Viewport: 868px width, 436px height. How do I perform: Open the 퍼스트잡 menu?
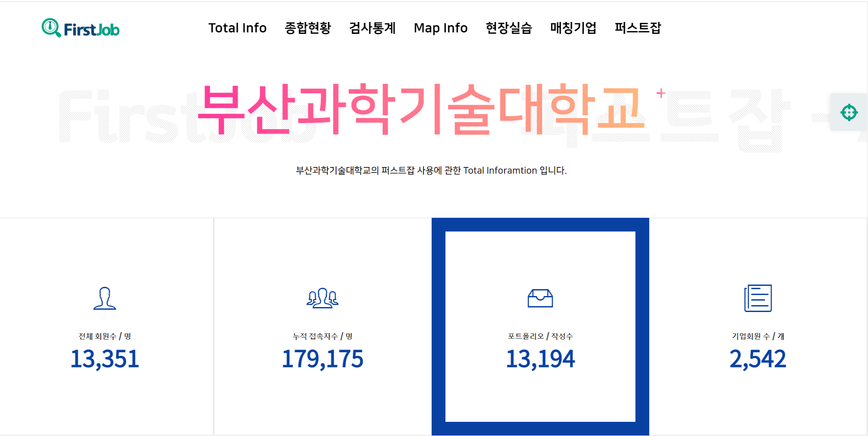[x=638, y=28]
